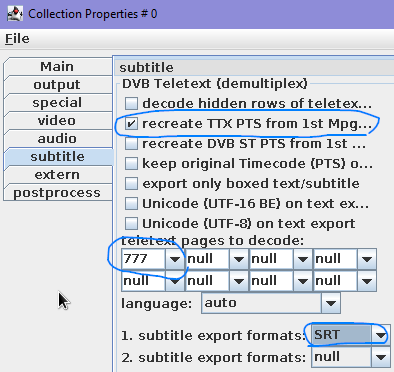Open the video tab
Screen dimensions: 394x372
click(57, 121)
